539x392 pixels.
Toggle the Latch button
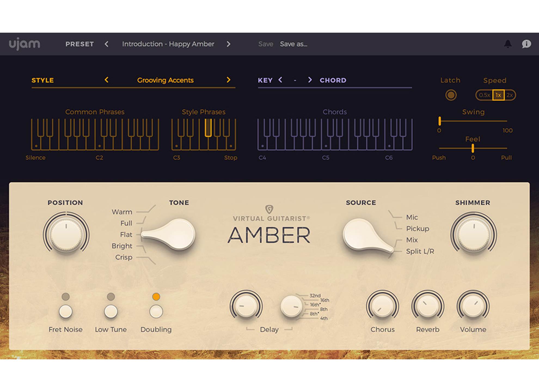(x=451, y=95)
